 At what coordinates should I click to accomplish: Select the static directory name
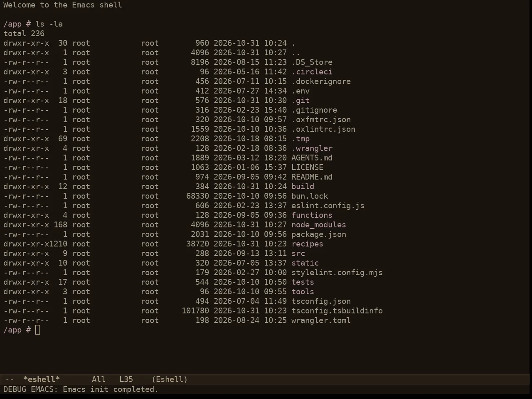305,263
